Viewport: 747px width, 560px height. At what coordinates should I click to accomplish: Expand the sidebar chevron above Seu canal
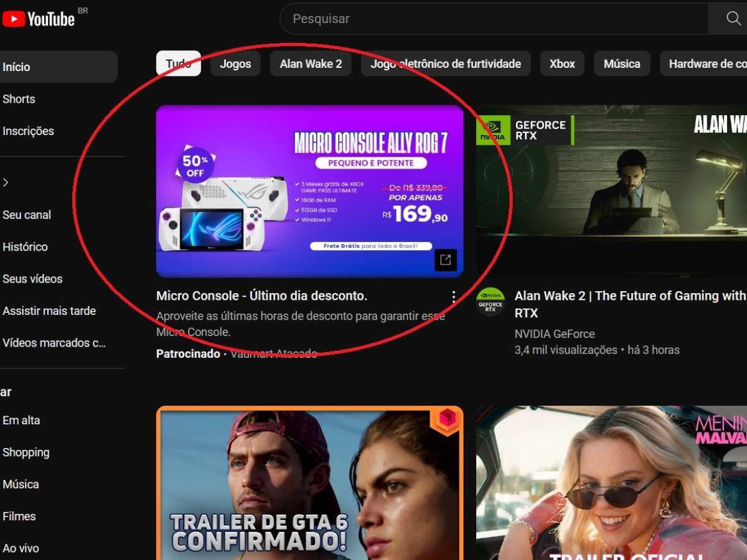[x=6, y=182]
